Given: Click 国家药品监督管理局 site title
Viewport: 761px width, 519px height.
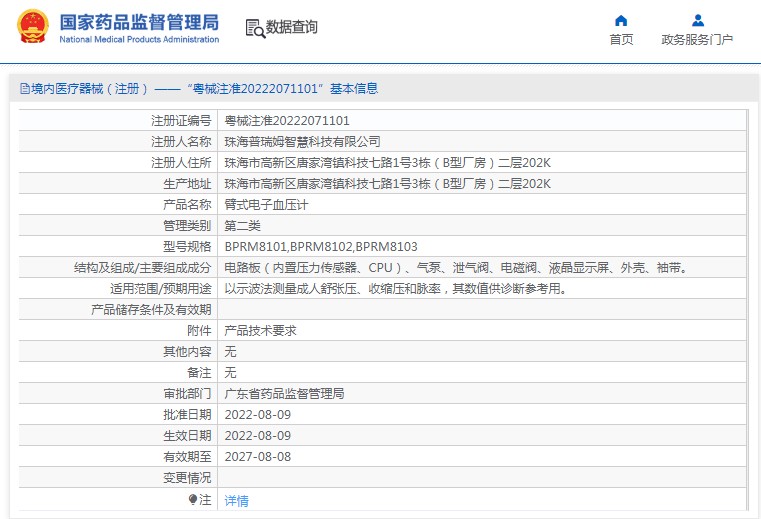Looking at the screenshot, I should pos(139,22).
